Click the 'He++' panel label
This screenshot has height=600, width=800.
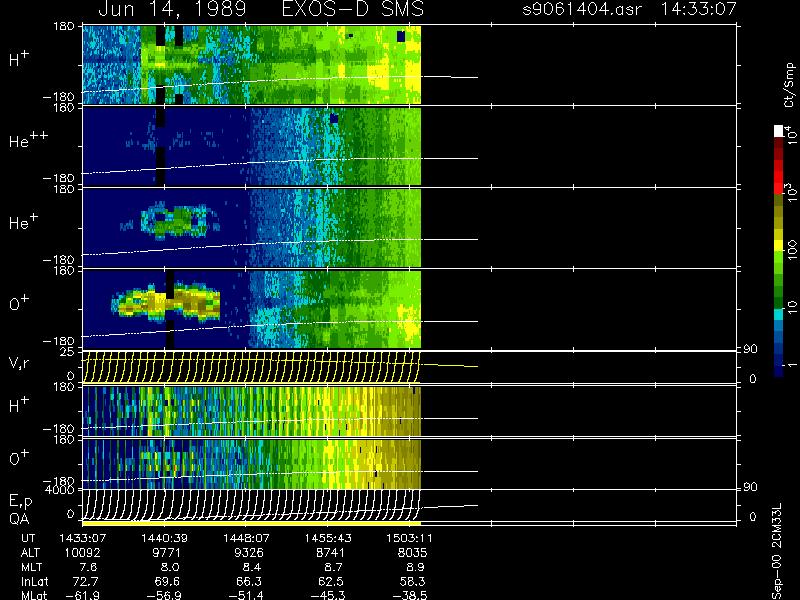(x=29, y=140)
